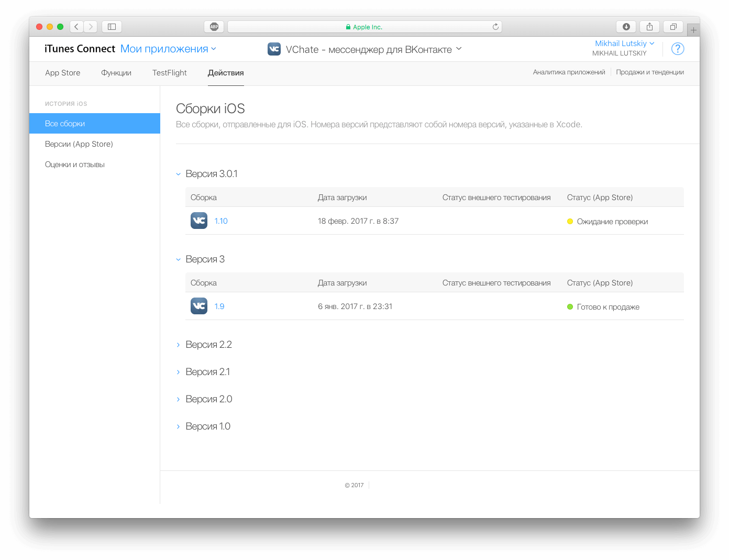The height and width of the screenshot is (560, 729).
Task: Switch to the TestFlight tab
Action: pos(170,73)
